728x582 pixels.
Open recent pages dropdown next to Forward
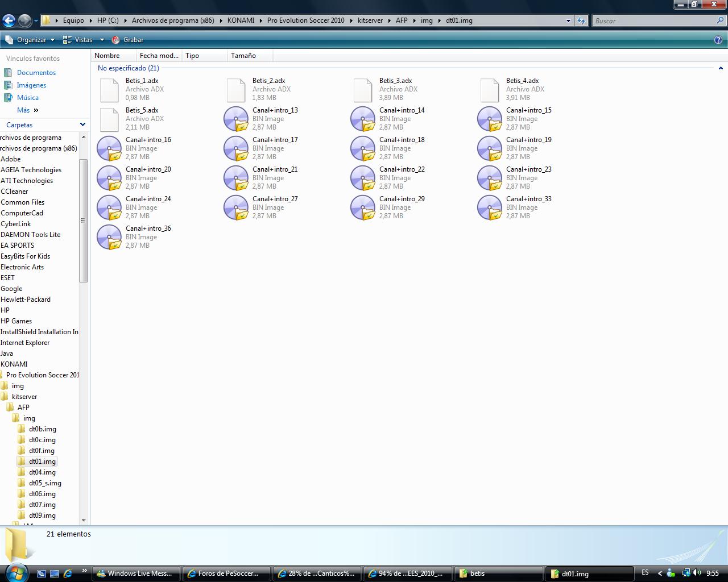pyautogui.click(x=36, y=21)
